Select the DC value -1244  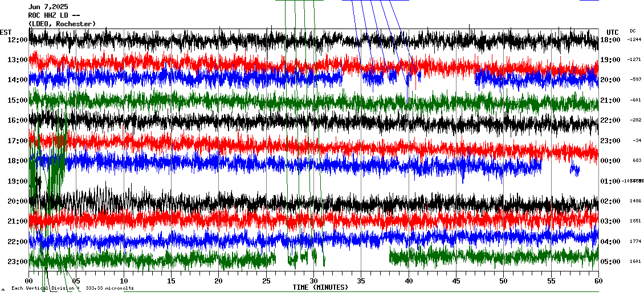click(x=634, y=40)
